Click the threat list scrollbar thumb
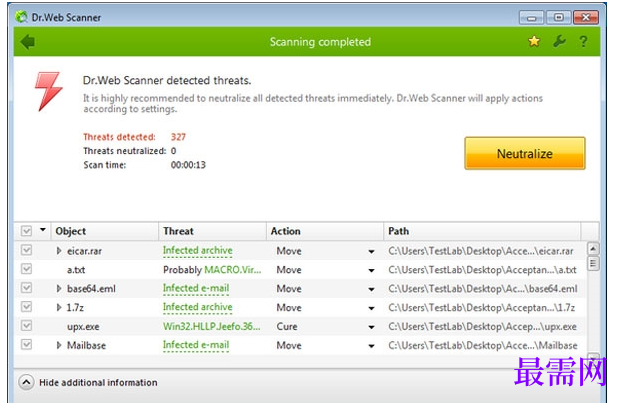 tap(593, 263)
